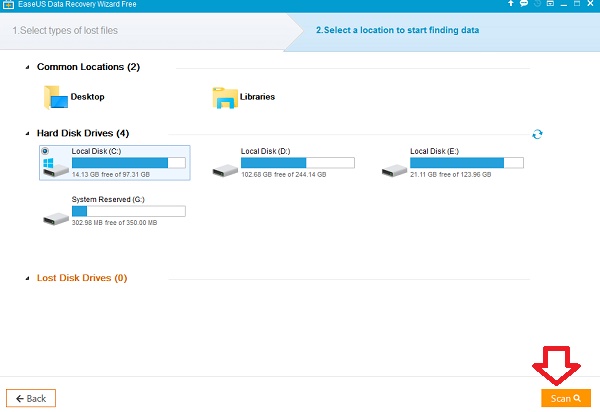Collapse the Lost Disk Drives section
The height and width of the screenshot is (412, 600).
tap(27, 278)
